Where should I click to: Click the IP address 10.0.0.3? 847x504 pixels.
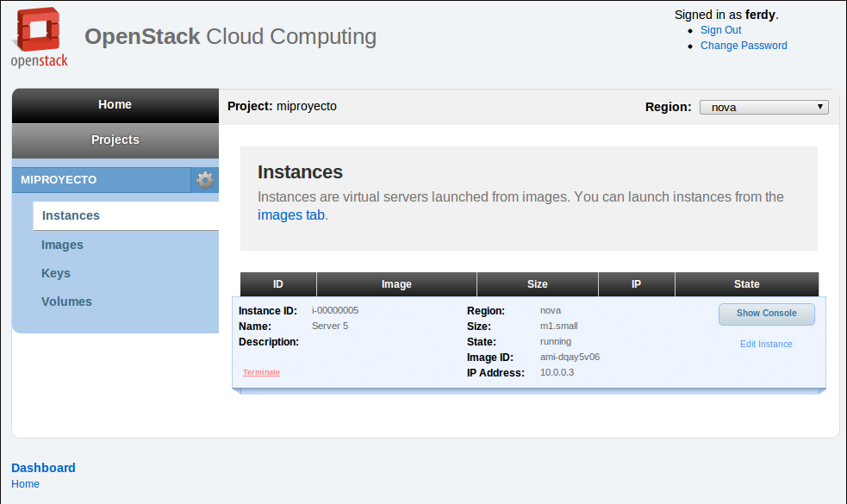coord(557,373)
